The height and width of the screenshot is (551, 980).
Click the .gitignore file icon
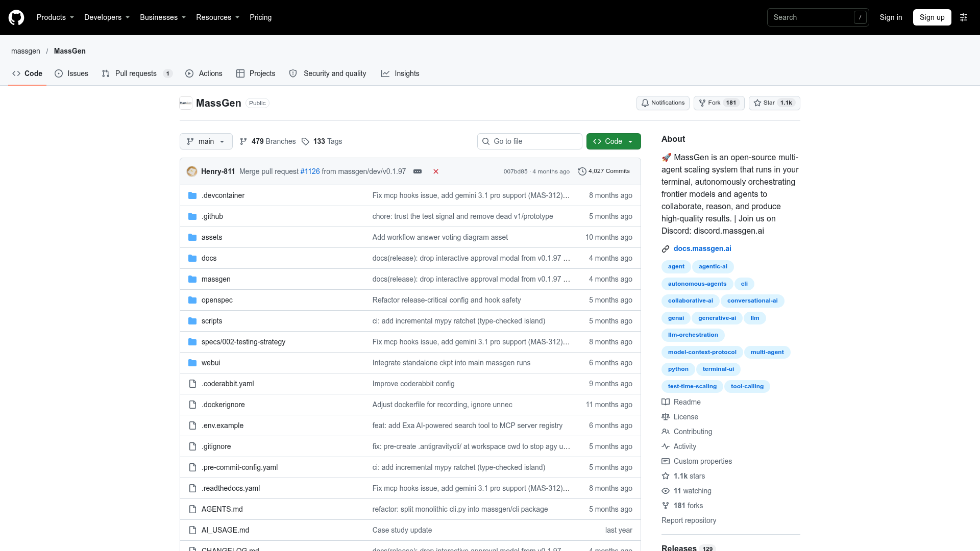[192, 446]
